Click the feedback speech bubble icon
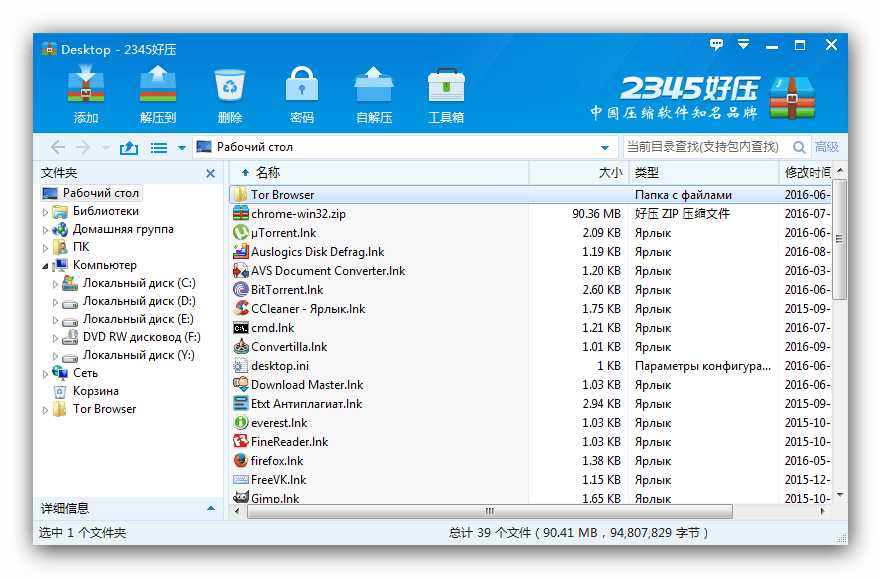The height and width of the screenshot is (578, 881). click(x=716, y=45)
